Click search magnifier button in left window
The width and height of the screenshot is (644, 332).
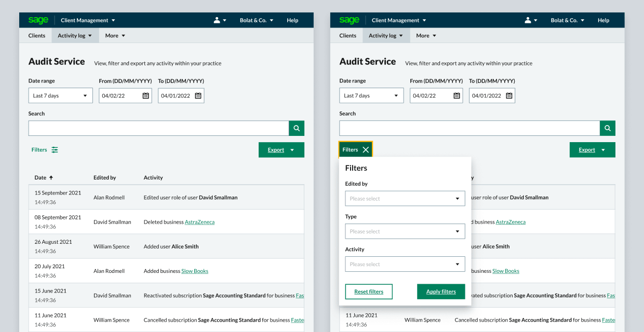(x=297, y=128)
